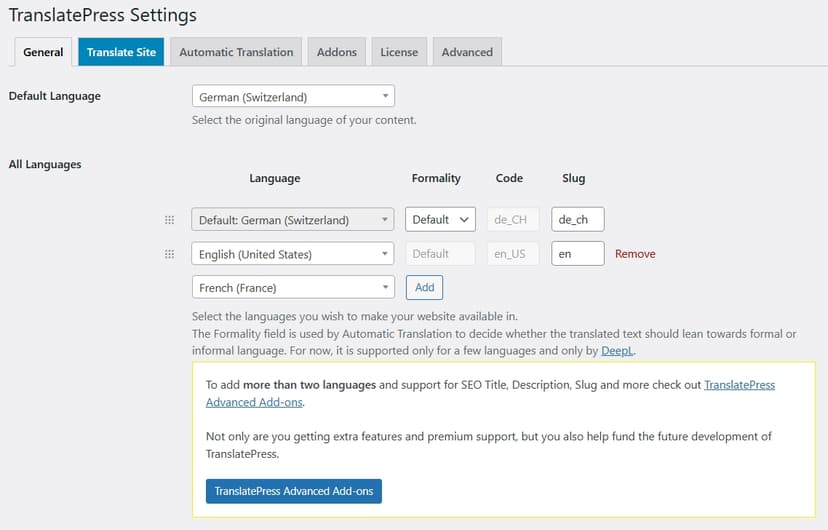The height and width of the screenshot is (530, 828).
Task: Click the de_CH code field
Action: (512, 219)
